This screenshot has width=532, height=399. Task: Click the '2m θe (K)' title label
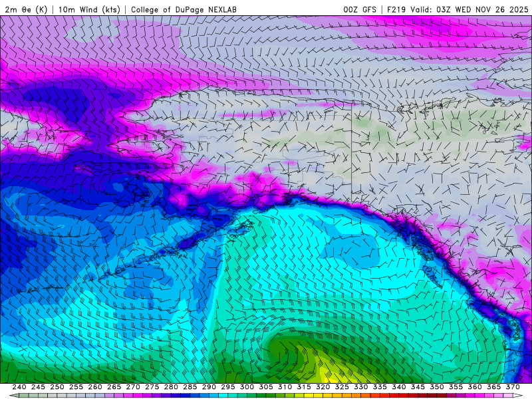[x=26, y=9]
